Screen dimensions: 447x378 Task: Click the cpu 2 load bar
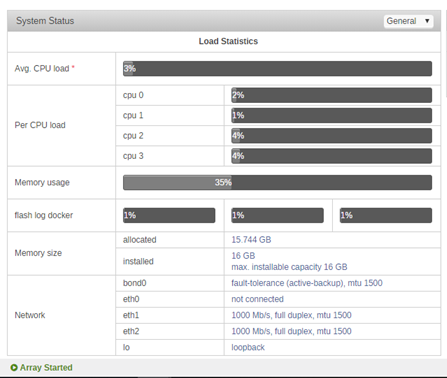coord(332,136)
